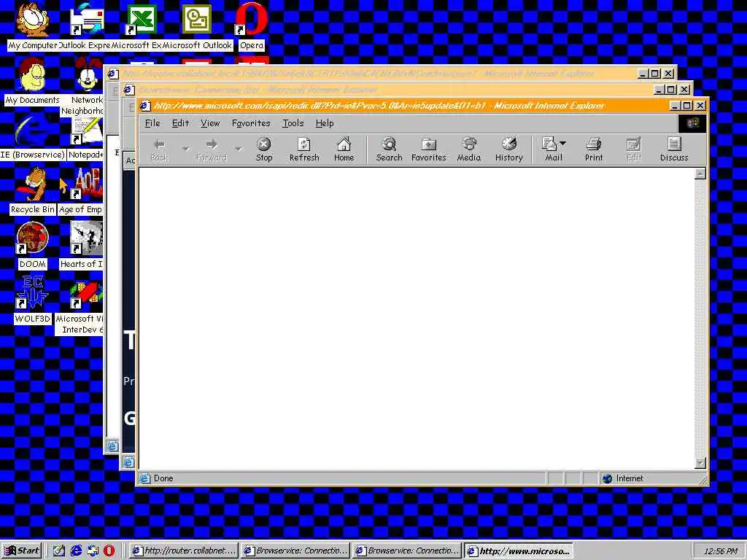Open the Media bar

[x=469, y=149]
